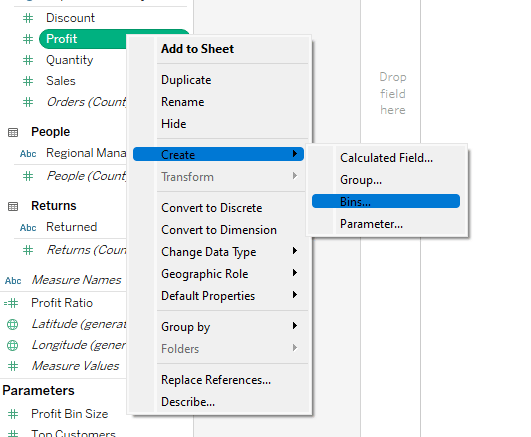Choose Calculated Field... in the submenu
This screenshot has height=437, width=531.
click(x=386, y=158)
